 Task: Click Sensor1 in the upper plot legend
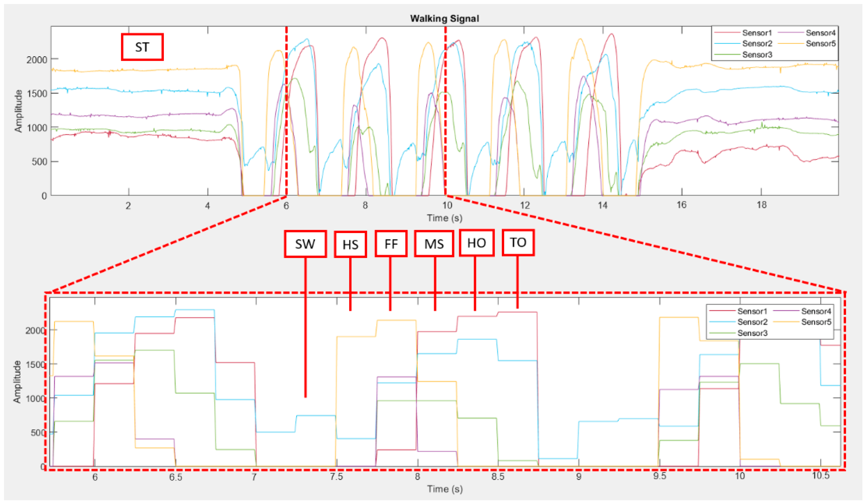pos(757,33)
